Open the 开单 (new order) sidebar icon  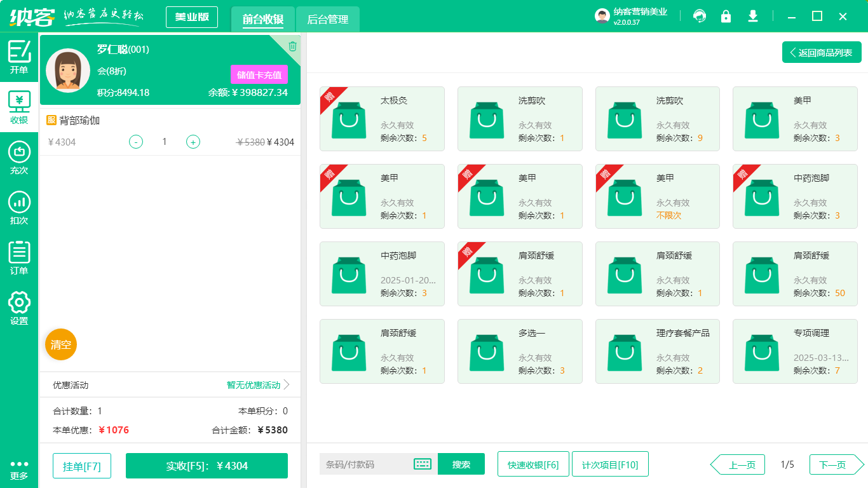[x=18, y=58]
